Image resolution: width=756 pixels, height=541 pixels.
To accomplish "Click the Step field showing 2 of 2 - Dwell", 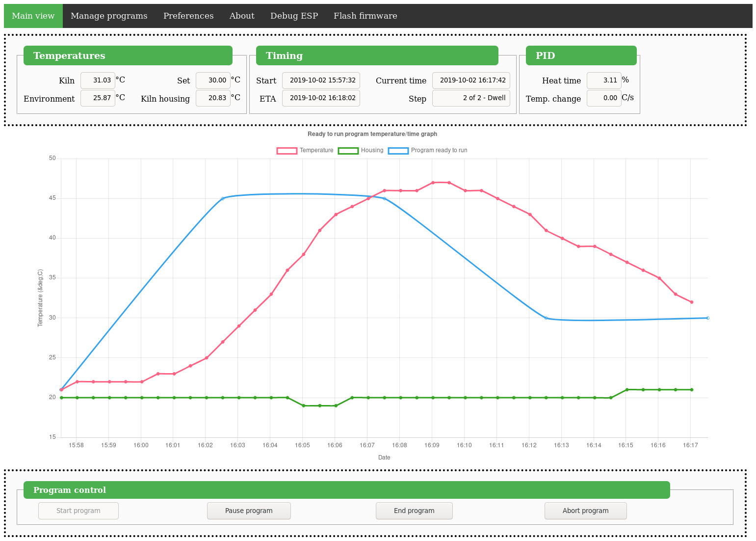I will tap(471, 98).
